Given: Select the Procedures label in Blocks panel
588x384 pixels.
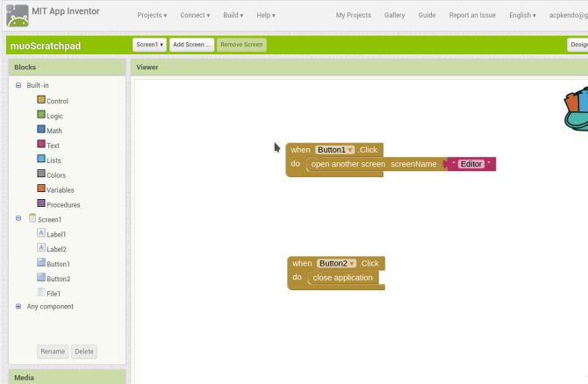Looking at the screenshot, I should click(x=63, y=205).
